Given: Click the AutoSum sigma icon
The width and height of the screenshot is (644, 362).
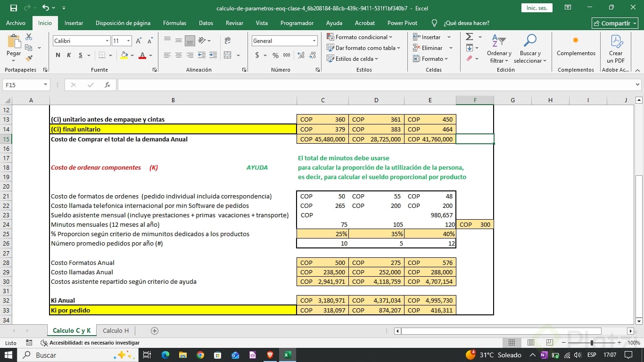Looking at the screenshot, I should point(469,37).
